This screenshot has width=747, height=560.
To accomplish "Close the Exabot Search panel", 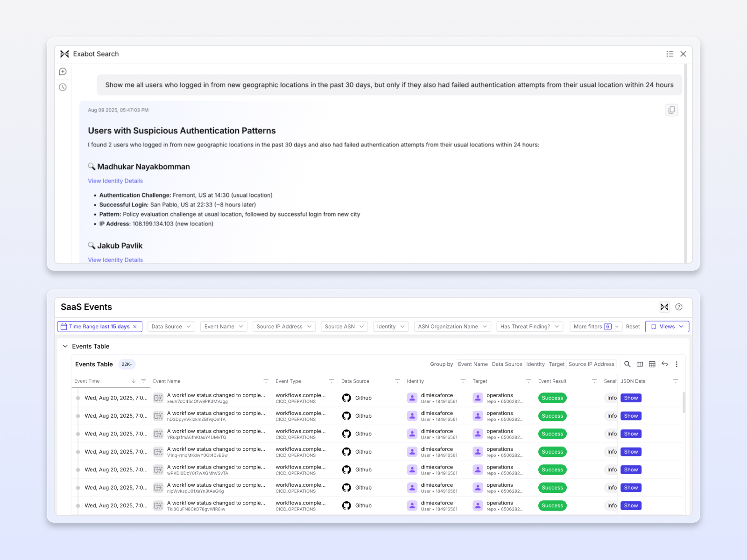I will pyautogui.click(x=683, y=54).
